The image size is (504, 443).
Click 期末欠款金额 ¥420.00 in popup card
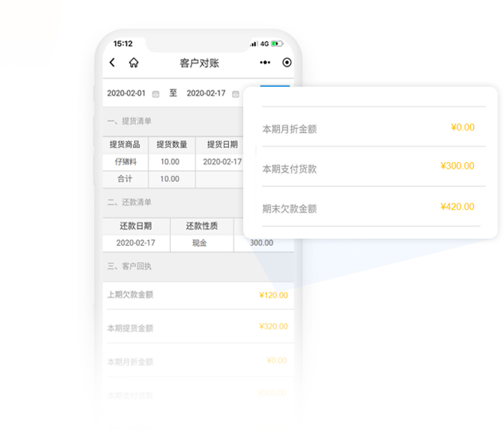click(368, 208)
